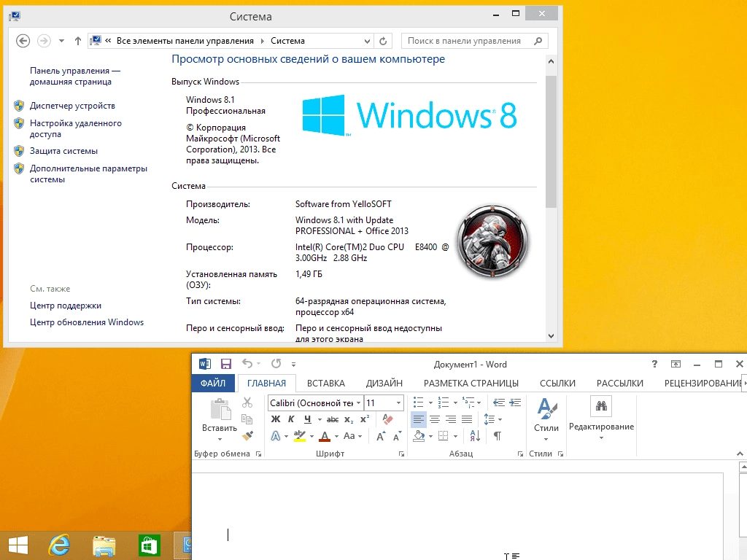
Task: Apply yellow text highlight color
Action: coord(300,436)
